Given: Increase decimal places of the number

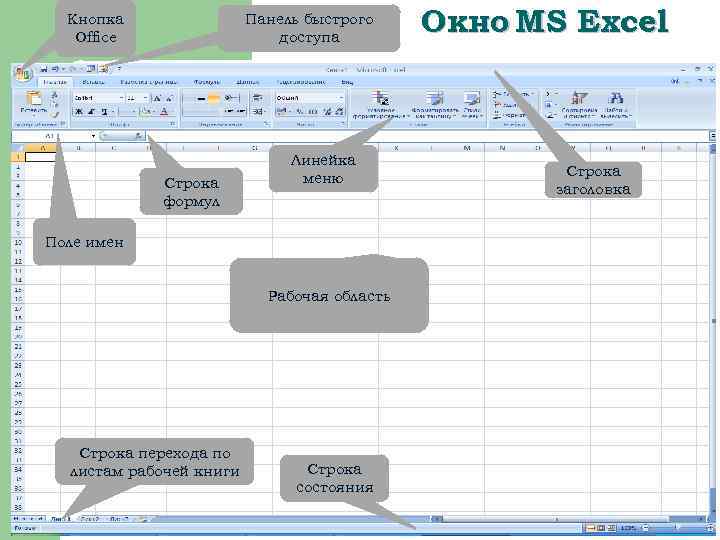Looking at the screenshot, I should [327, 111].
